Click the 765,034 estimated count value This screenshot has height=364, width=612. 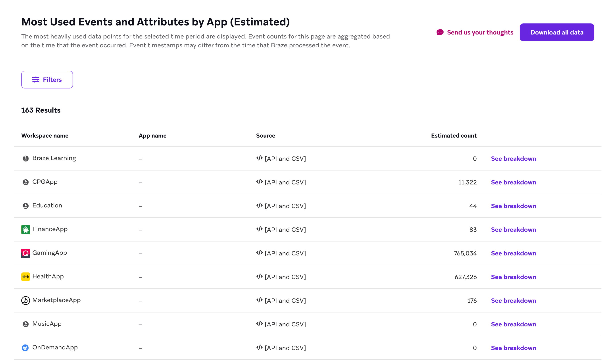(x=465, y=253)
